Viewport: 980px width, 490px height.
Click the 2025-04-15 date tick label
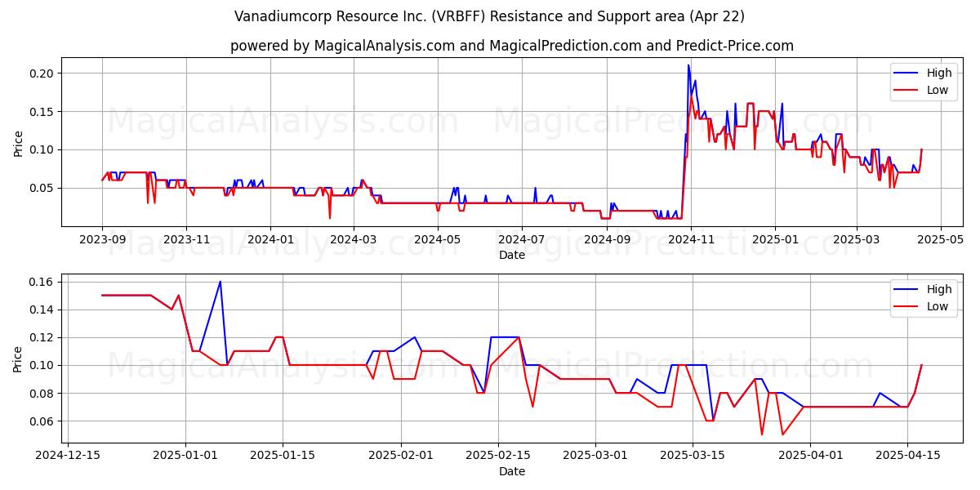point(907,456)
